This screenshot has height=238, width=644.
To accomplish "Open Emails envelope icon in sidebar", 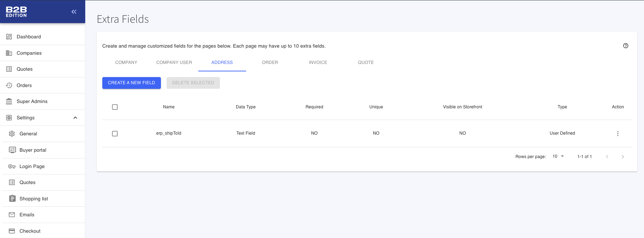I will point(12,215).
